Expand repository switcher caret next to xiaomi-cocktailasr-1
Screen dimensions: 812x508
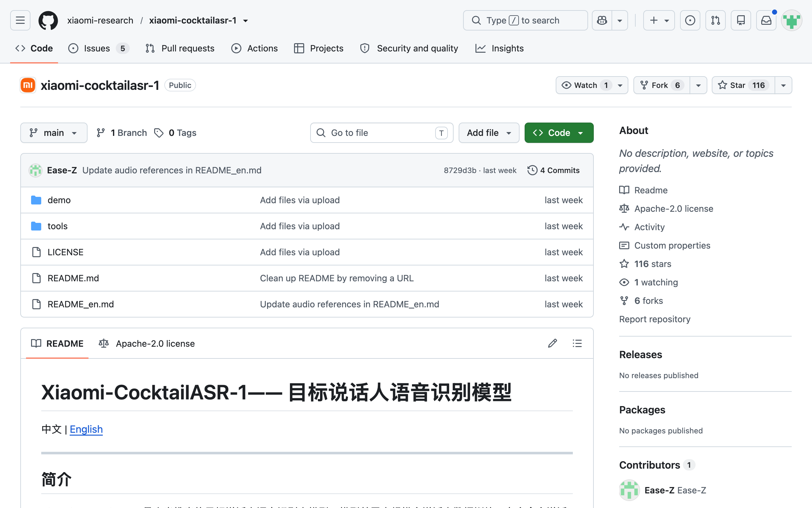pyautogui.click(x=246, y=21)
